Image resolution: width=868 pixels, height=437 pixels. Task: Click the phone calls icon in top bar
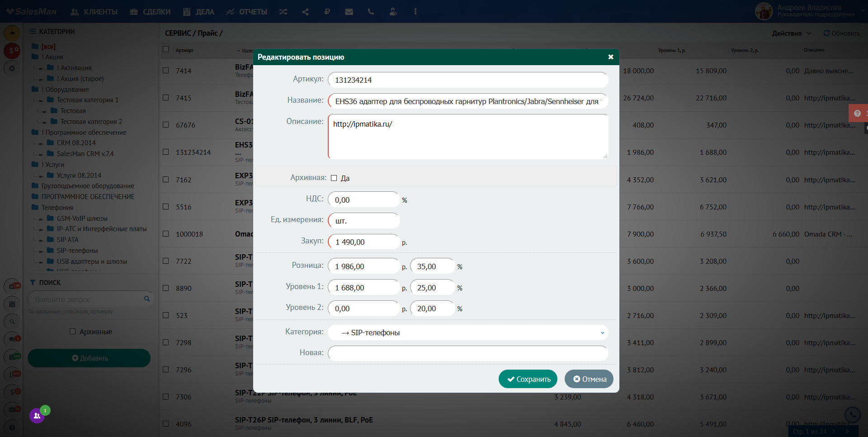click(x=371, y=12)
